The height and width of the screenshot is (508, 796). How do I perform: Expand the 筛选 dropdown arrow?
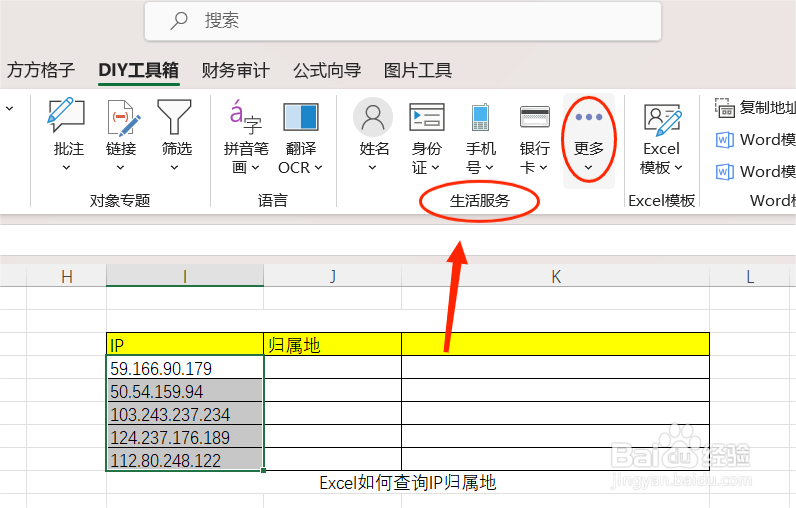click(174, 167)
